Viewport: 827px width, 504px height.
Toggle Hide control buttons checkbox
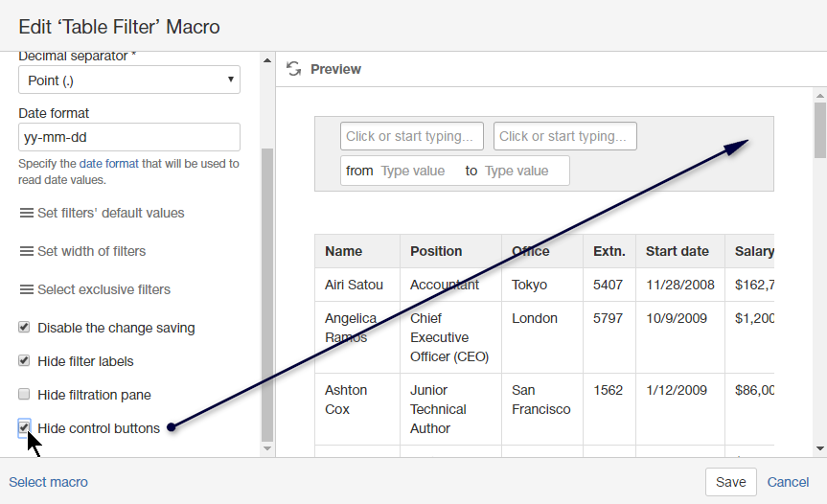[x=25, y=427]
